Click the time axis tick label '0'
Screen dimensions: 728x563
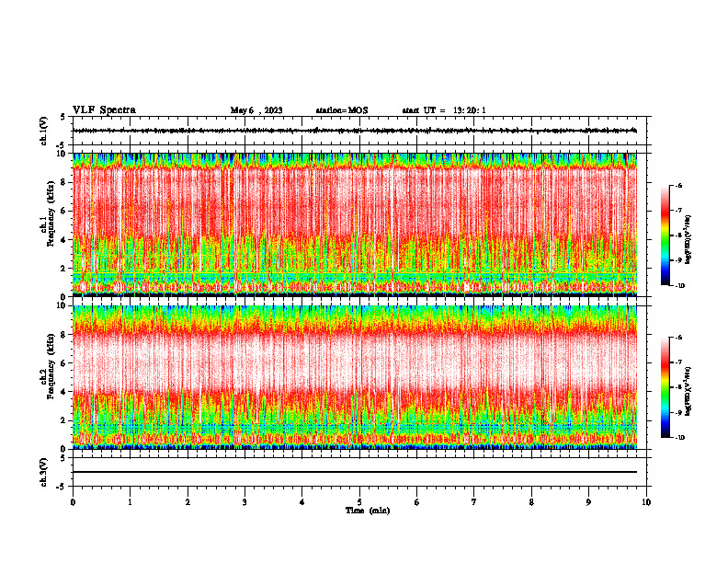73,502
